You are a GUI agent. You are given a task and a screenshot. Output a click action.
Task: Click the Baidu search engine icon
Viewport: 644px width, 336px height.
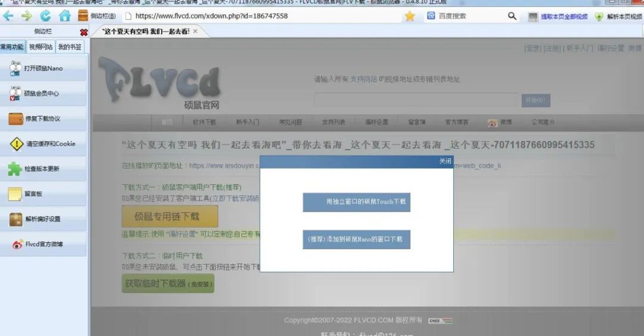[x=431, y=16]
